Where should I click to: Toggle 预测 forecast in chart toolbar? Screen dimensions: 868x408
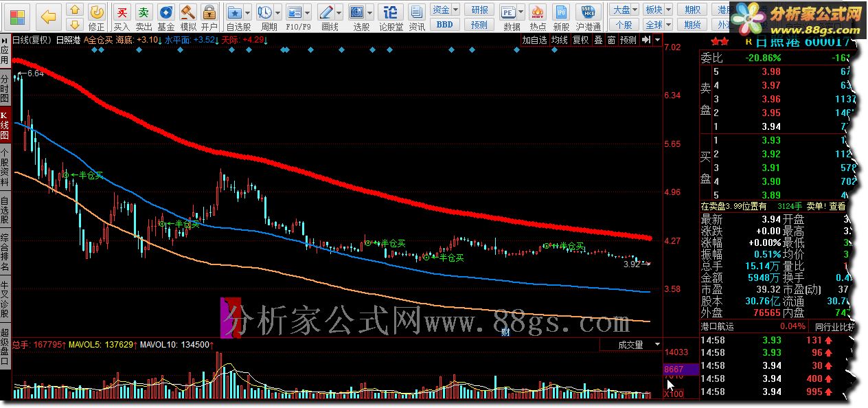[x=628, y=40]
